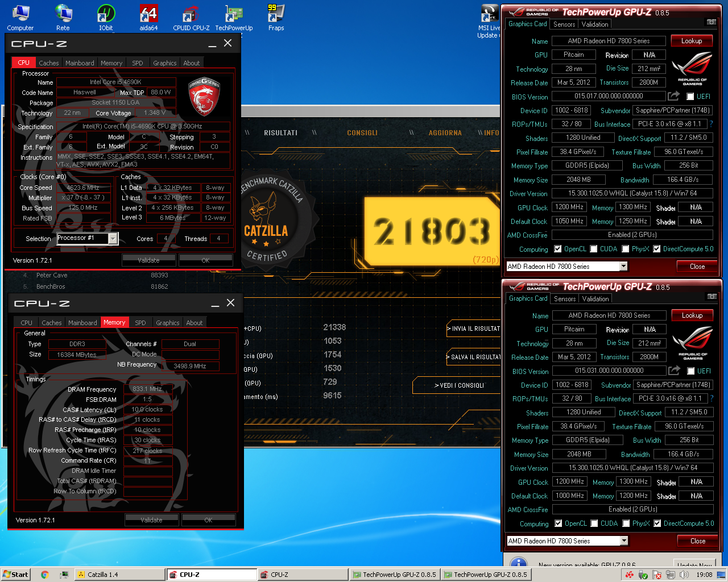
Task: Toggle PhysX checkbox in top GPU-Z
Action: point(626,249)
